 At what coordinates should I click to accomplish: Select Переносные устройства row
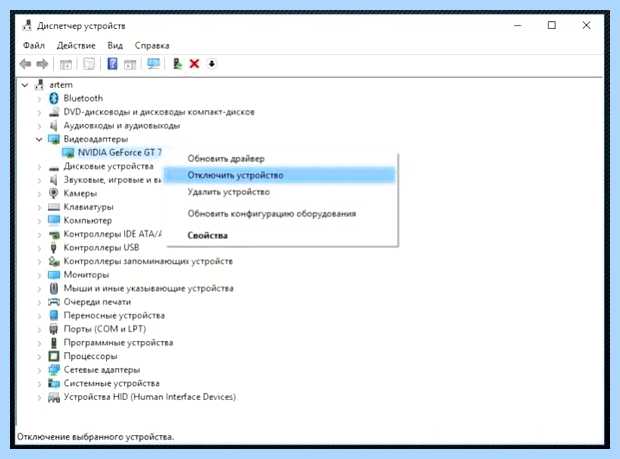click(114, 315)
